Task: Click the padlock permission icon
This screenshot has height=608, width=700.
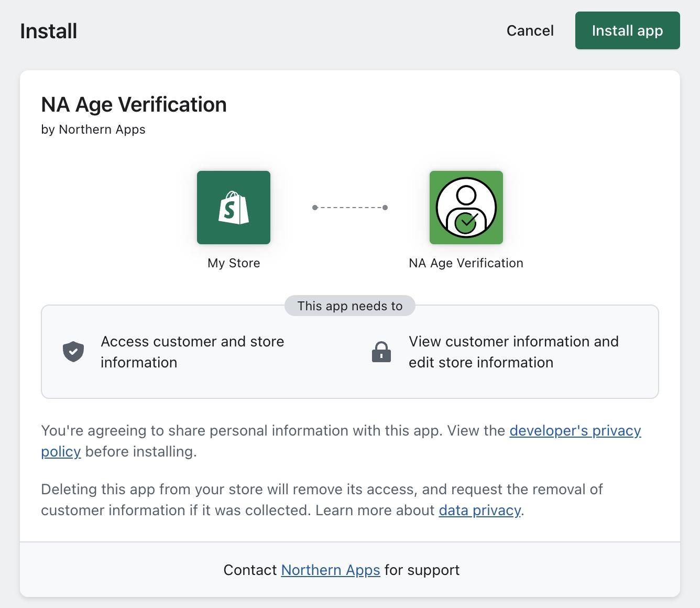Action: pyautogui.click(x=381, y=351)
